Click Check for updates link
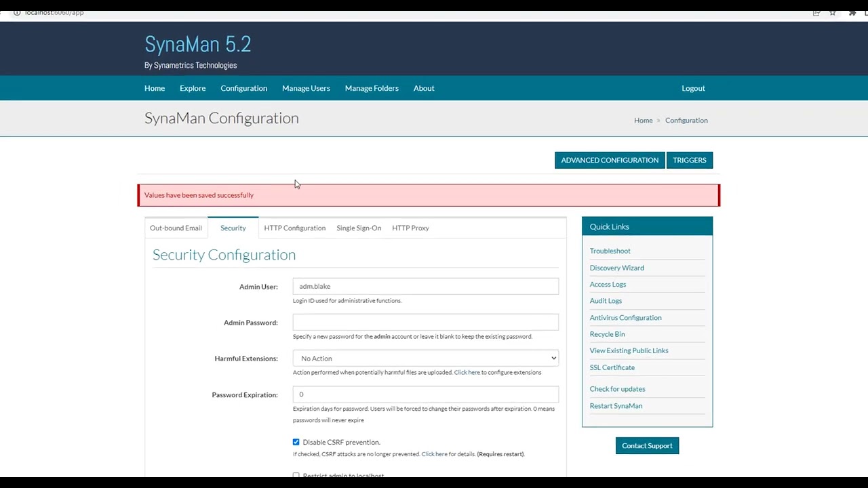Image resolution: width=868 pixels, height=488 pixels. click(617, 389)
